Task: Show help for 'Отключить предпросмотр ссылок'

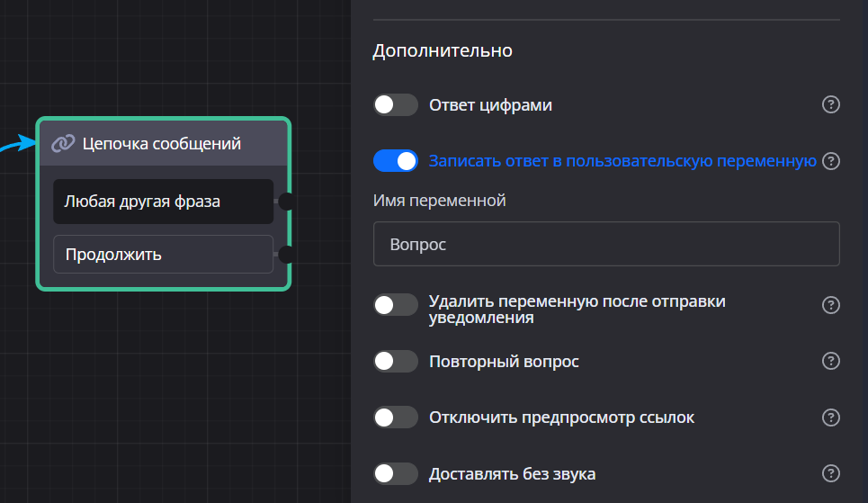Action: tap(831, 418)
